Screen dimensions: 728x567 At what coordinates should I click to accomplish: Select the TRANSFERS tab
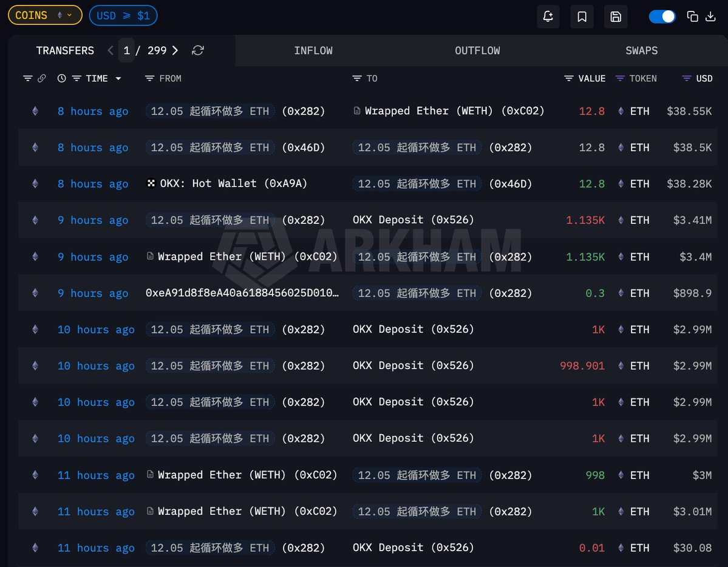click(65, 50)
